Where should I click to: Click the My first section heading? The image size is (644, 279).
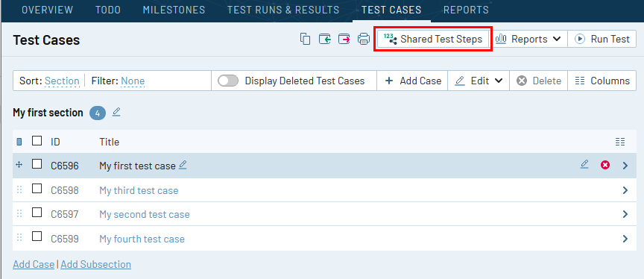(48, 113)
